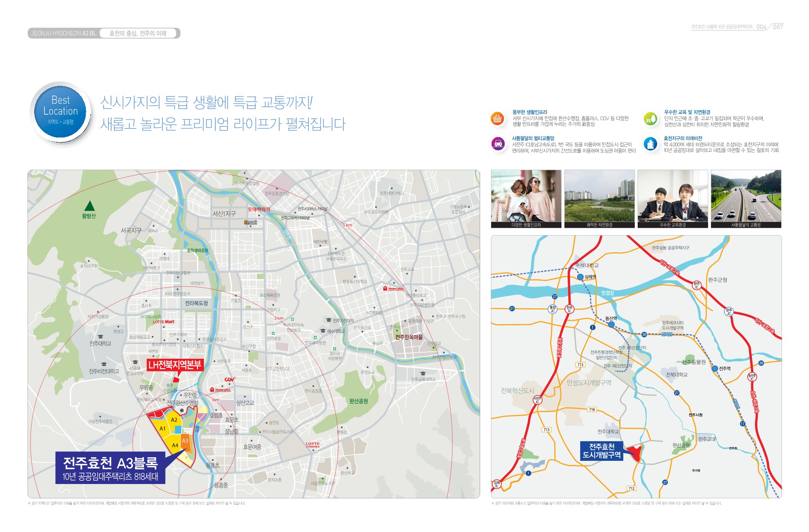The width and height of the screenshot is (809, 532).
Task: Click the red LH전북지역본부 label
Action: coord(175,365)
